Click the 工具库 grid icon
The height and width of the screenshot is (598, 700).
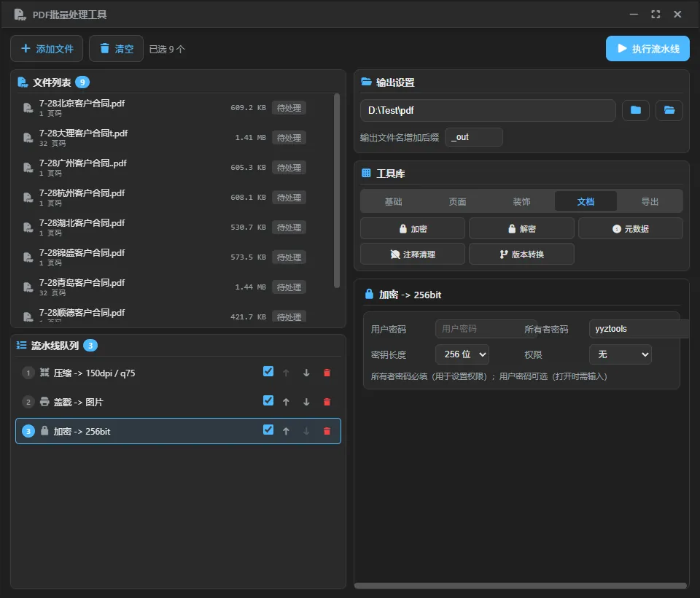tap(366, 173)
